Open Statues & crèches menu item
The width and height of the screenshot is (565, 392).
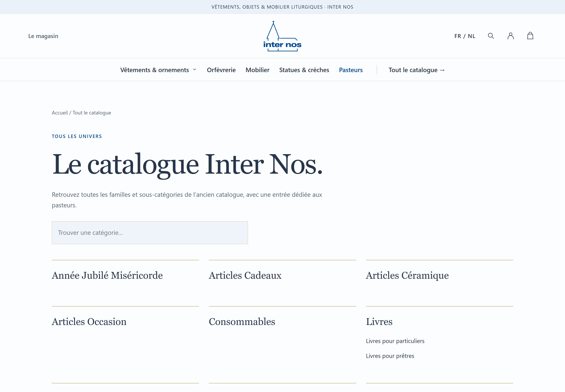coord(304,70)
